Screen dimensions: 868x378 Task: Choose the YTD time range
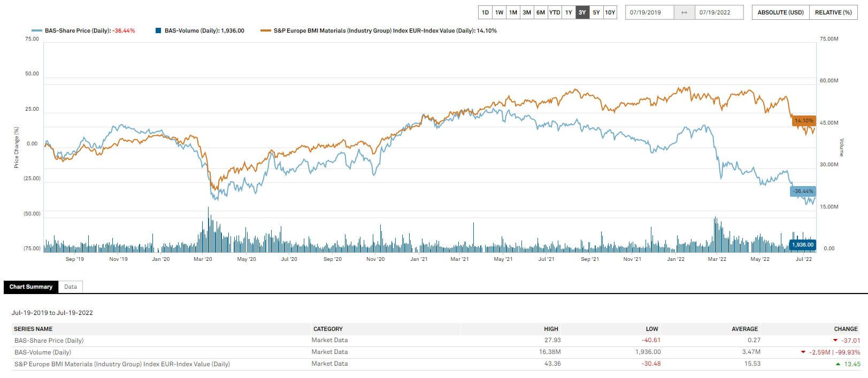555,12
